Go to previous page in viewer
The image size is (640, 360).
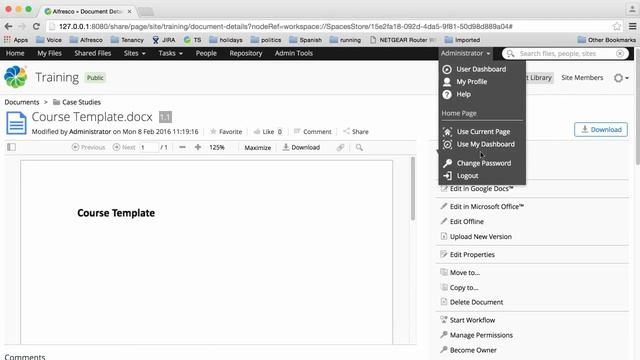[88, 147]
